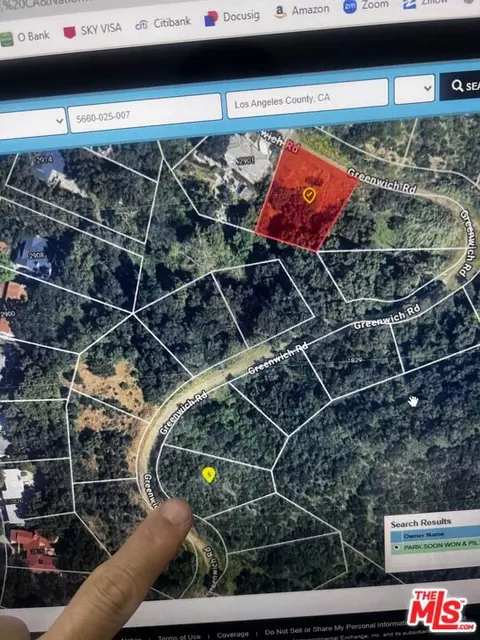The height and width of the screenshot is (640, 480).
Task: Open the Coverage footer link
Action: tap(233, 634)
